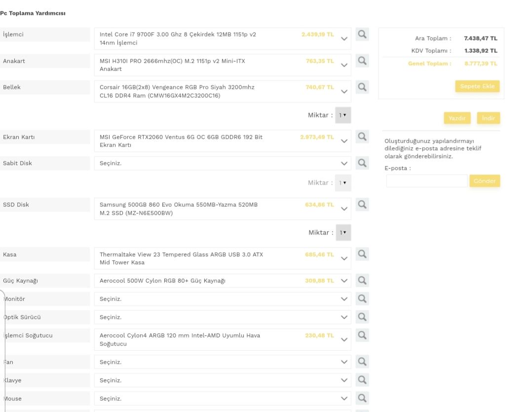The height and width of the screenshot is (412, 532).
Task: Click the SSD Disk category label
Action: point(16,204)
